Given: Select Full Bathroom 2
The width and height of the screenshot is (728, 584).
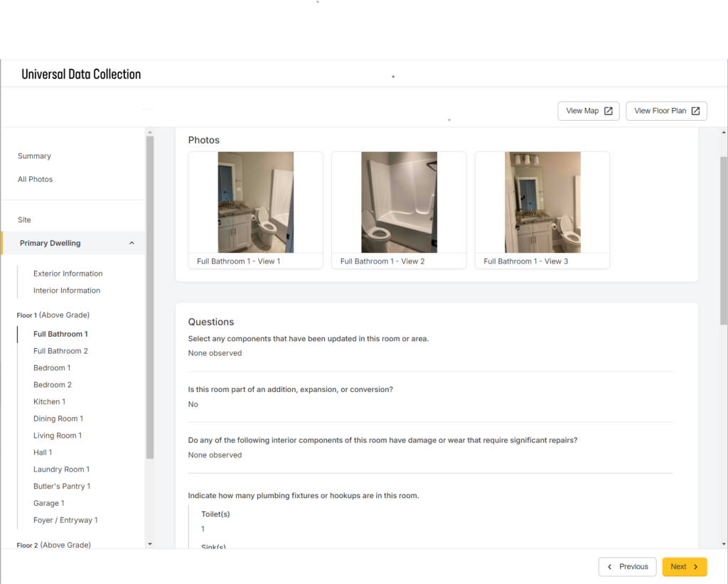Looking at the screenshot, I should 60,351.
